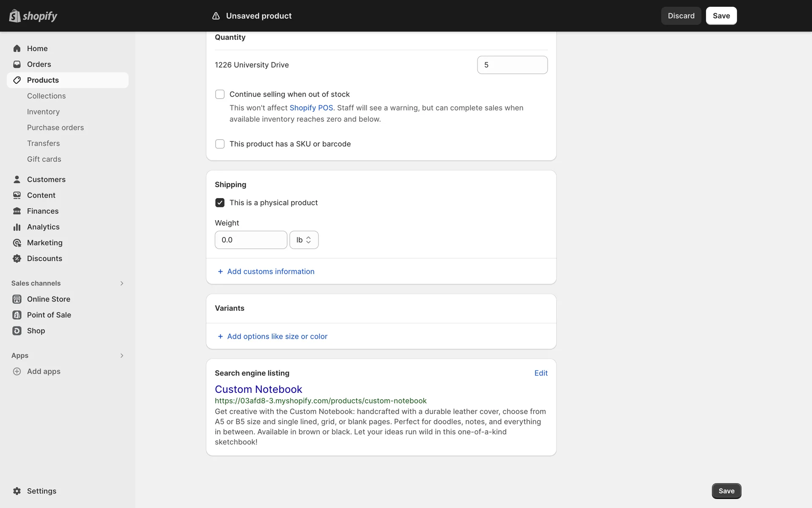Click the Point of Sale icon

[17, 315]
